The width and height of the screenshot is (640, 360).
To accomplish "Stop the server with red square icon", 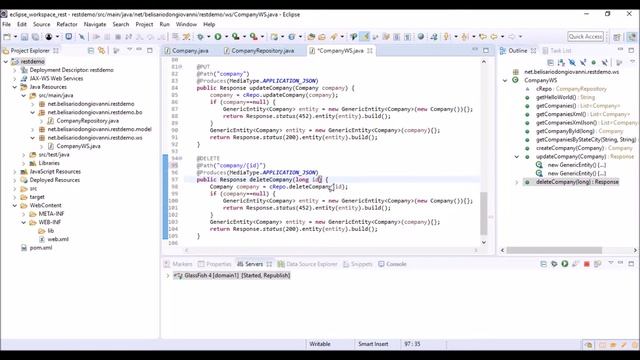I will pyautogui.click(x=587, y=264).
